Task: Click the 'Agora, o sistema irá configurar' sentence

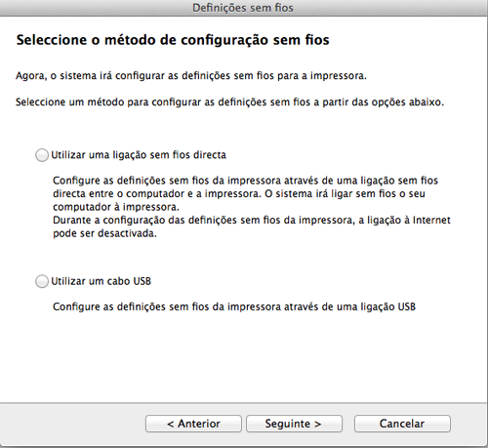Action: click(191, 76)
